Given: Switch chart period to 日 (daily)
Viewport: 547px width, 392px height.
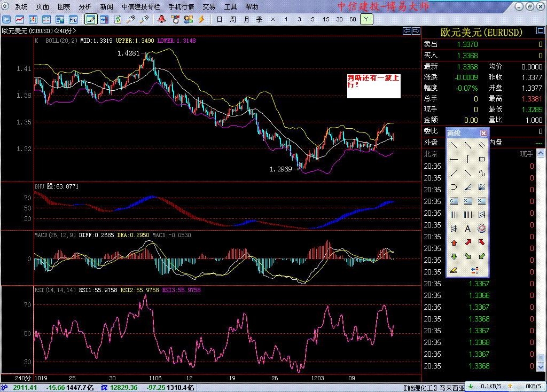Looking at the screenshot, I should point(220,19).
